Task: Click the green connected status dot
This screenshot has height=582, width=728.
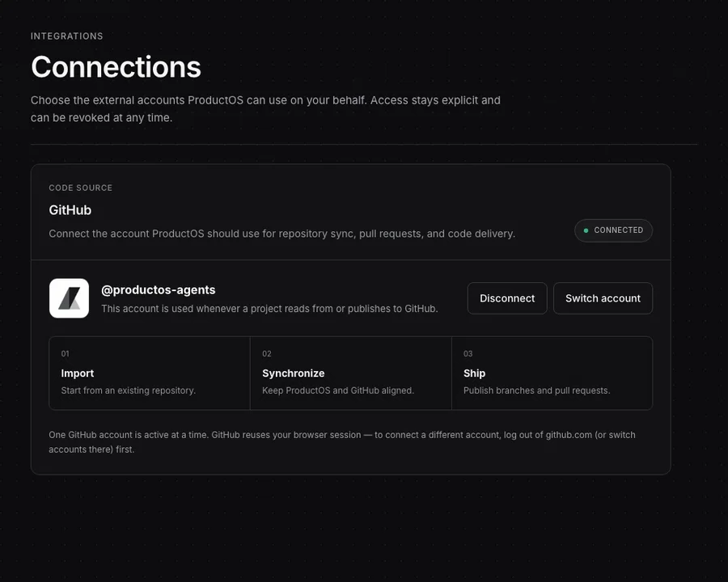Action: 586,230
